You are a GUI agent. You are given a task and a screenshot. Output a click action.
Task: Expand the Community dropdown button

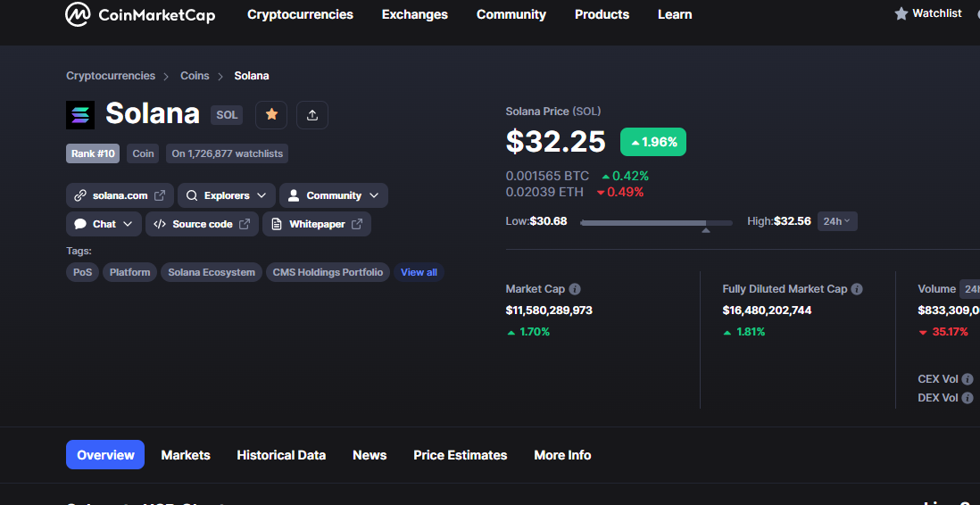(x=334, y=195)
